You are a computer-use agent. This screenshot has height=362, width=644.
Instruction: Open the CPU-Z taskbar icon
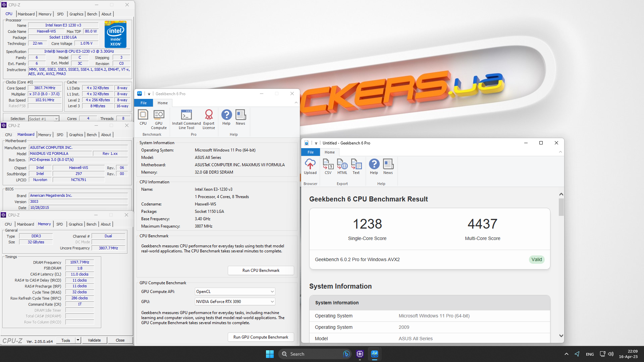point(360,354)
